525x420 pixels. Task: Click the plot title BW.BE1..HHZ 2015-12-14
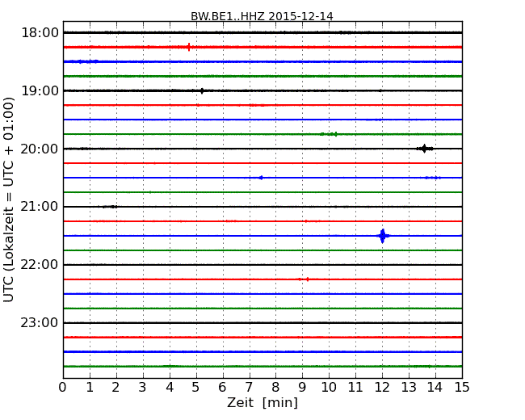pos(262,16)
